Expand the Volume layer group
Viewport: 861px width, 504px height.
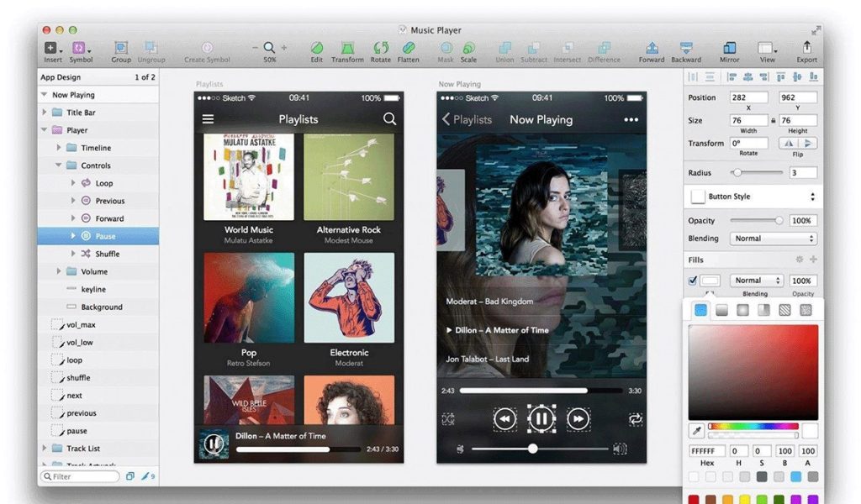[59, 271]
